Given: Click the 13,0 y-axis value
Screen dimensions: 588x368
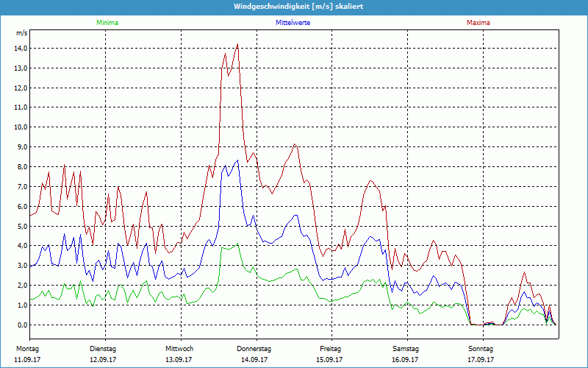Looking at the screenshot, I should 21,68.
